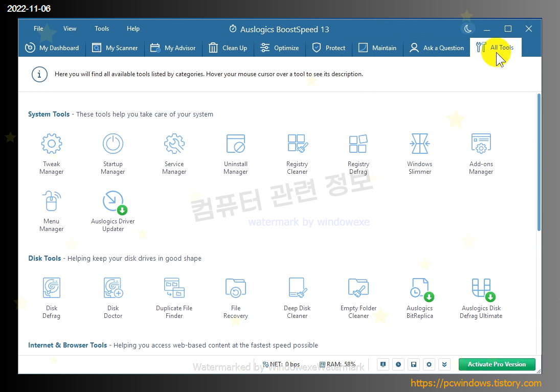Launch Empty Folder Cleaner
560x392 pixels.
tap(359, 298)
